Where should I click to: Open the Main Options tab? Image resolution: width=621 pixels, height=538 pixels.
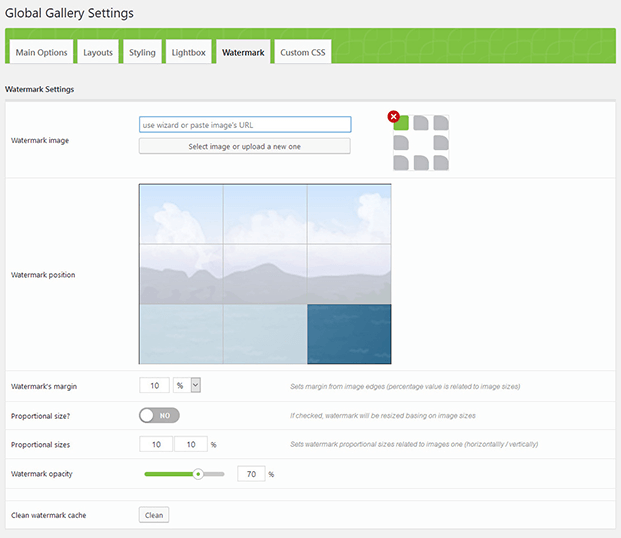[x=42, y=52]
